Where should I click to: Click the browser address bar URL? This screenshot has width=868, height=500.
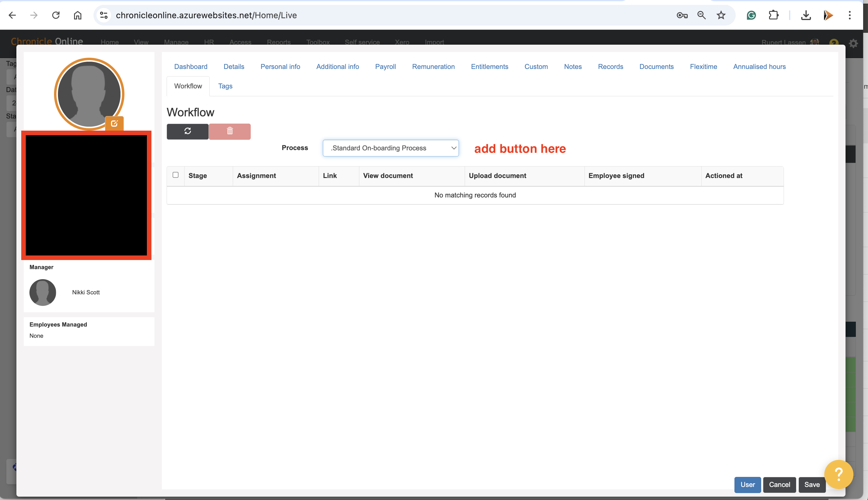[206, 15]
